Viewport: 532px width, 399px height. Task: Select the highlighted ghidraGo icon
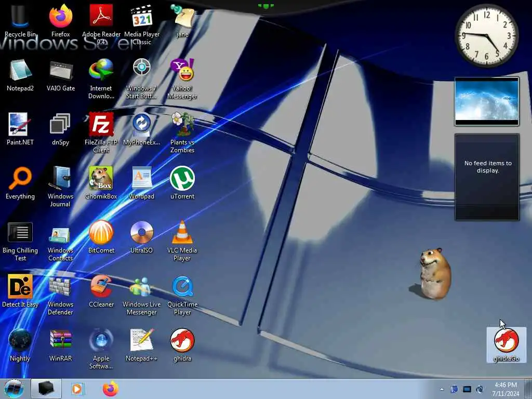(x=506, y=345)
